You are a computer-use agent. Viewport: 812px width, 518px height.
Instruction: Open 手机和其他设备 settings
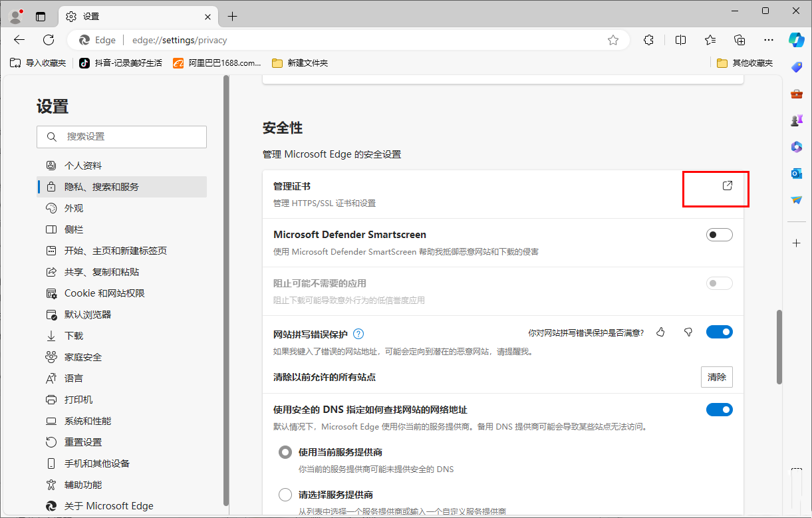(x=122, y=463)
